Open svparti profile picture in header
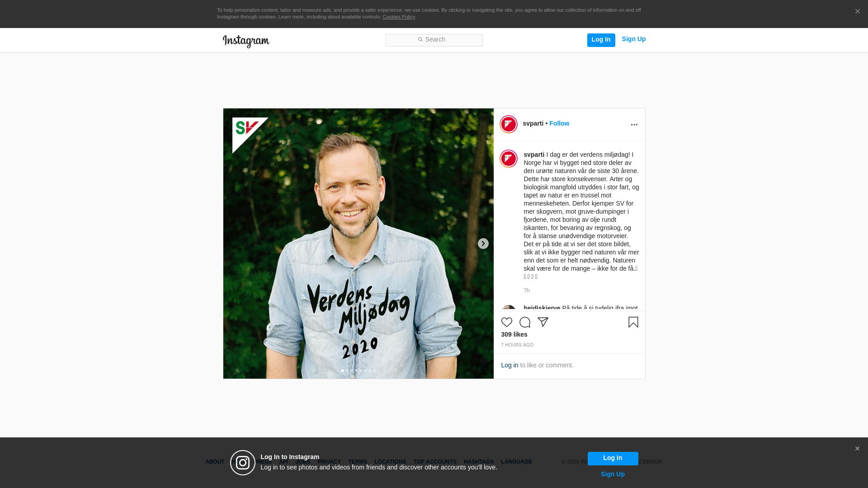 (x=509, y=124)
